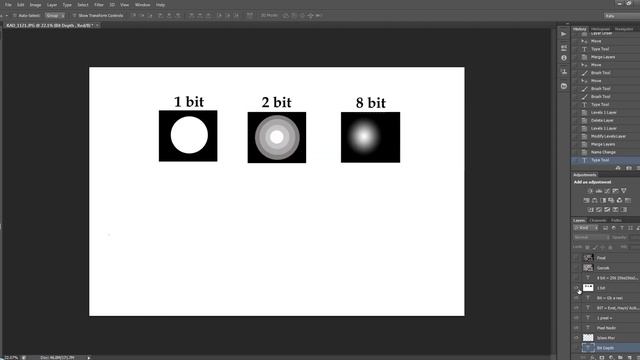The image size is (640, 360).
Task: Add a Channel Mixer adjustment
Action: pyautogui.click(x=619, y=200)
